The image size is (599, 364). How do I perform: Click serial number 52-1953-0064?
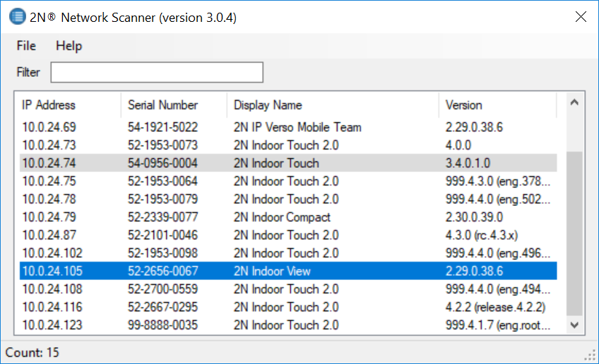162,181
